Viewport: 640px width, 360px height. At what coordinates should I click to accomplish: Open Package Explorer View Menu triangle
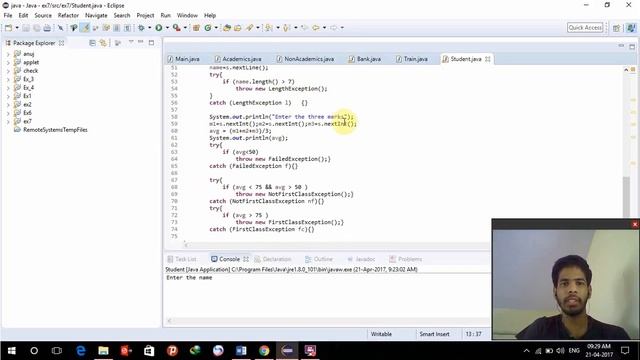(131, 42)
